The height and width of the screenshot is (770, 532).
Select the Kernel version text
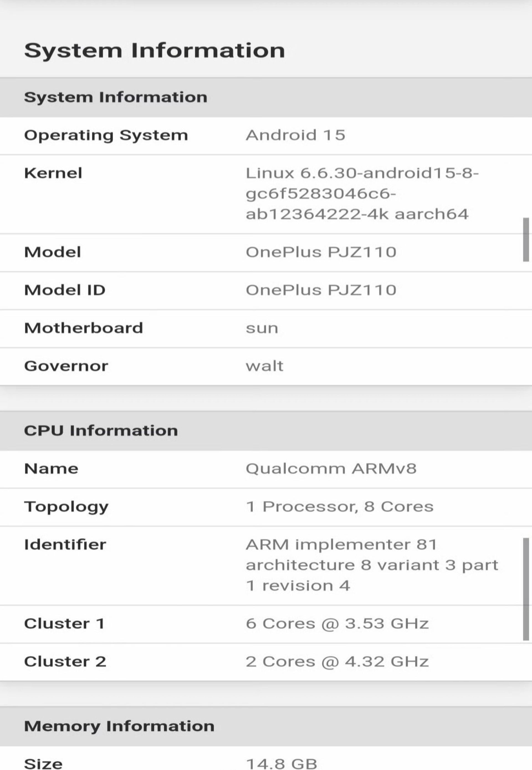[x=362, y=194]
